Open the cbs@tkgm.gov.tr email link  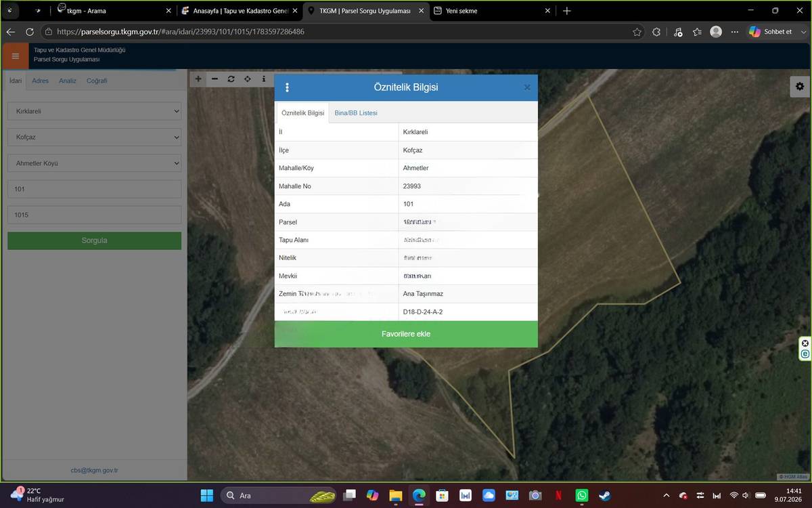pos(95,470)
